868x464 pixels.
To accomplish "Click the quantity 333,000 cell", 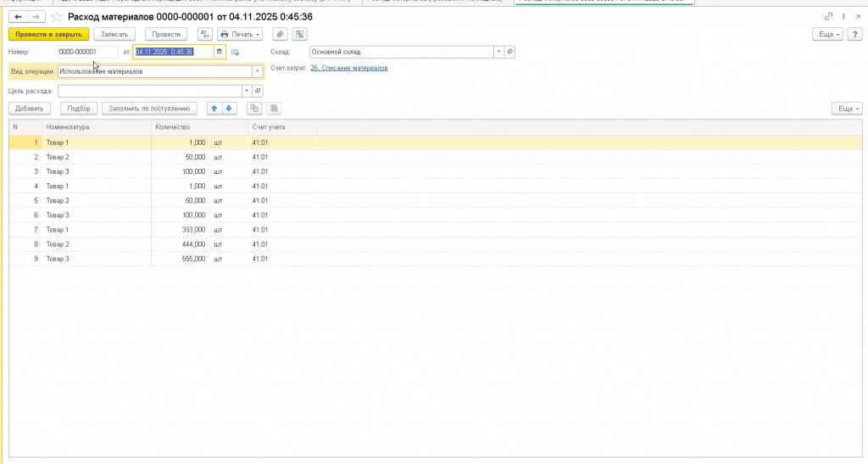I will click(x=193, y=230).
